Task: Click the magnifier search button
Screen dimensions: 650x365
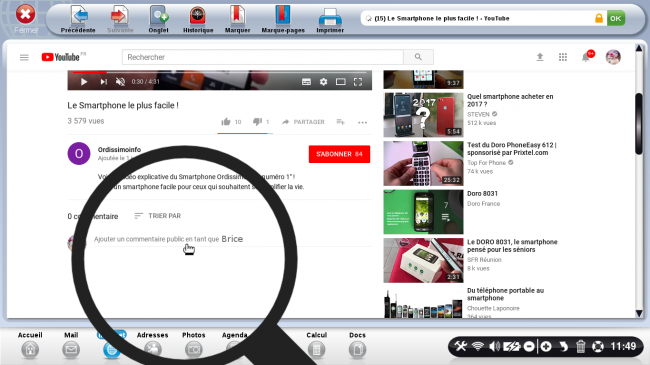Action: tap(418, 57)
